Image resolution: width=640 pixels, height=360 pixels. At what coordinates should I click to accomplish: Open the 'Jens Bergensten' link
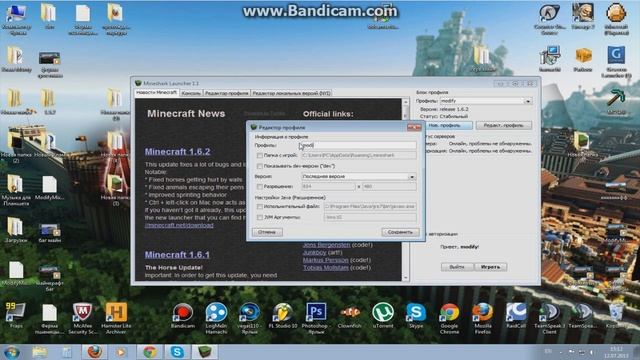tap(327, 244)
